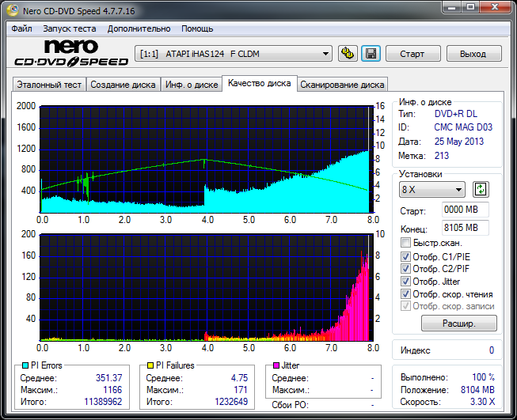This screenshot has width=517, height=420.
Task: Click the disabled Отобр. скор. записи checkbox
Action: (405, 306)
